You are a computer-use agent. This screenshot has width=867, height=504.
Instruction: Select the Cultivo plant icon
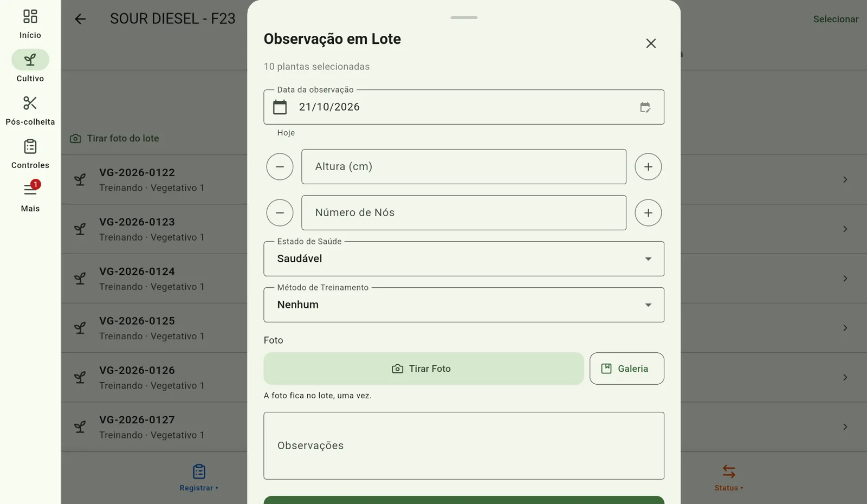[x=30, y=60]
